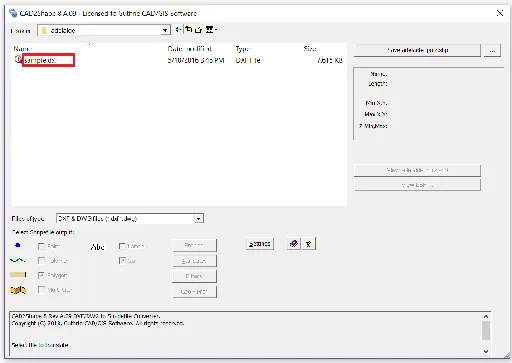512x363 pixels.
Task: Click the icon button right of the purple icon
Action: click(x=309, y=244)
